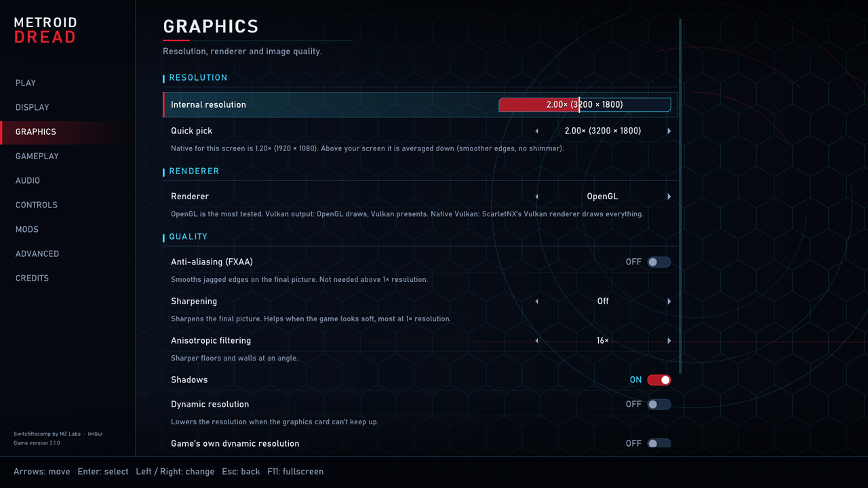Click the OpenGL renderer value
Screen dimensions: 868x488
coord(602,197)
